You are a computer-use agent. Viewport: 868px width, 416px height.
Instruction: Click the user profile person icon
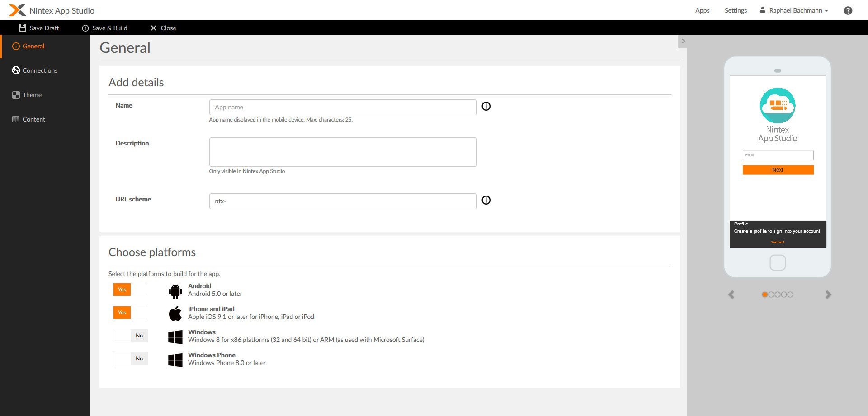[762, 10]
